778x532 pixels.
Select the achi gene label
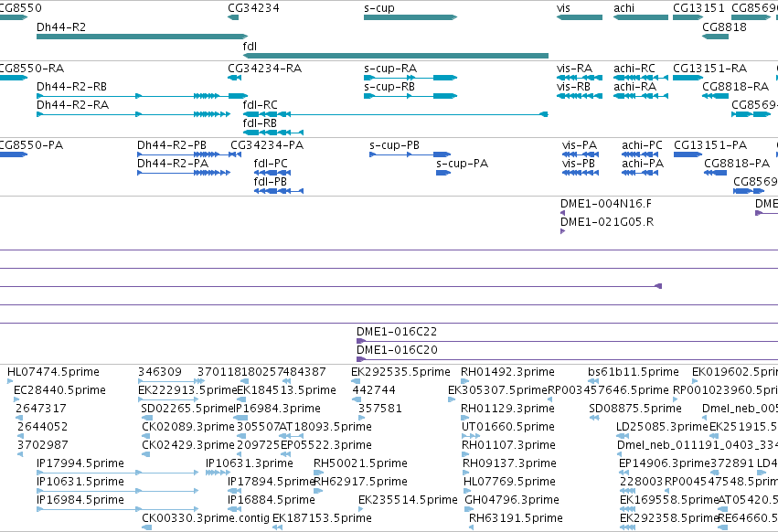pos(623,8)
